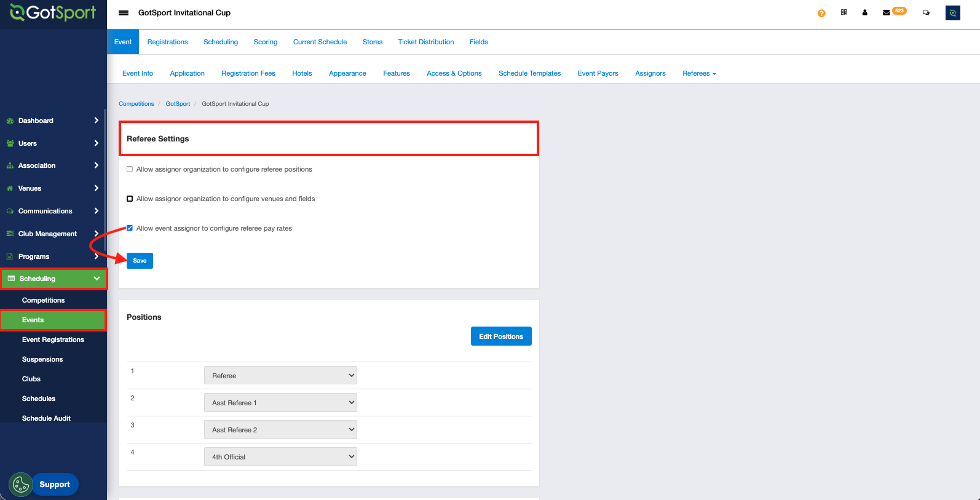Open position 1 Referee dropdown
Image resolution: width=980 pixels, height=500 pixels.
[280, 376]
